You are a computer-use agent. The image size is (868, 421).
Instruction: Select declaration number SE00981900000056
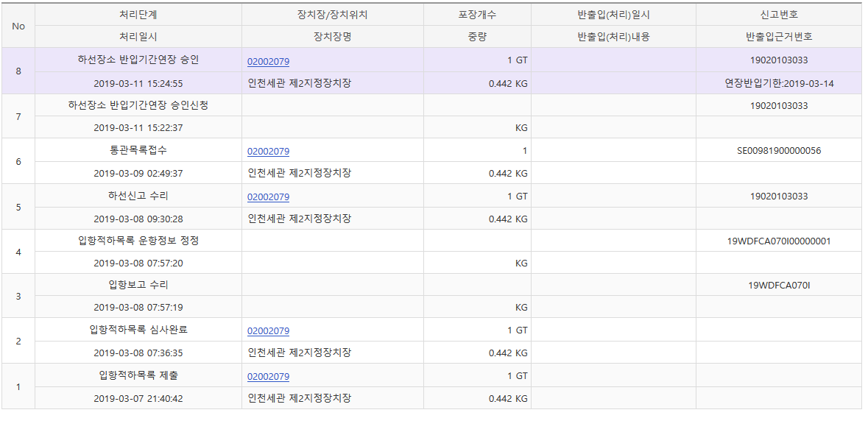click(778, 151)
